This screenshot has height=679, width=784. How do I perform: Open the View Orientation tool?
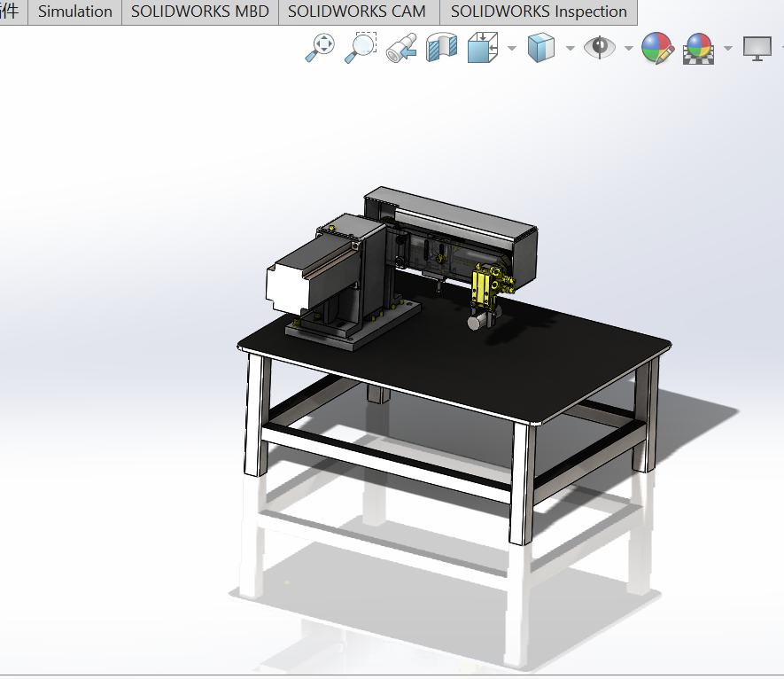[x=483, y=48]
